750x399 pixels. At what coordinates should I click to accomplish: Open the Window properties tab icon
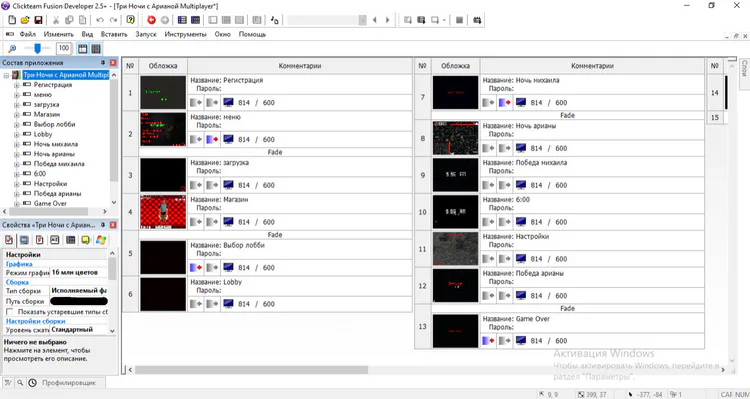[x=24, y=240]
